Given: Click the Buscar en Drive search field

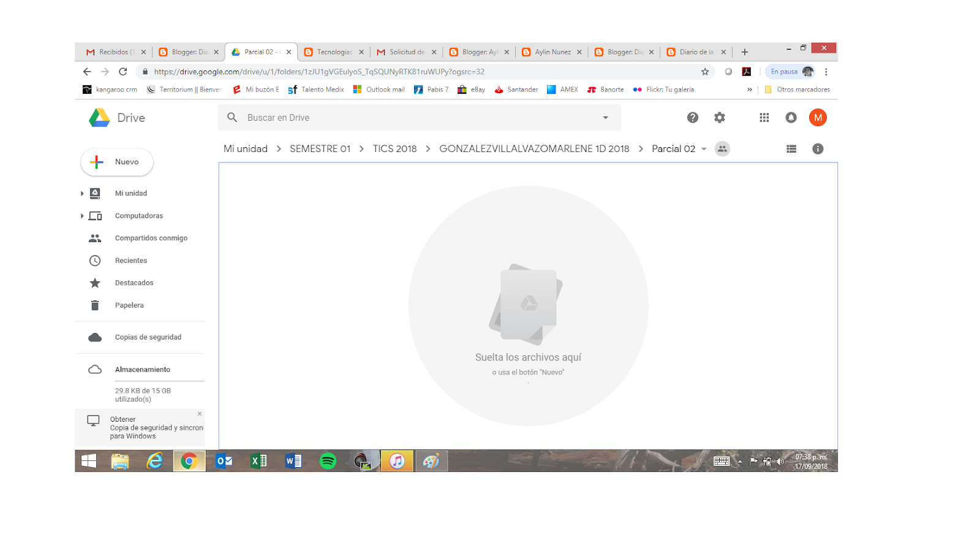Looking at the screenshot, I should (420, 118).
